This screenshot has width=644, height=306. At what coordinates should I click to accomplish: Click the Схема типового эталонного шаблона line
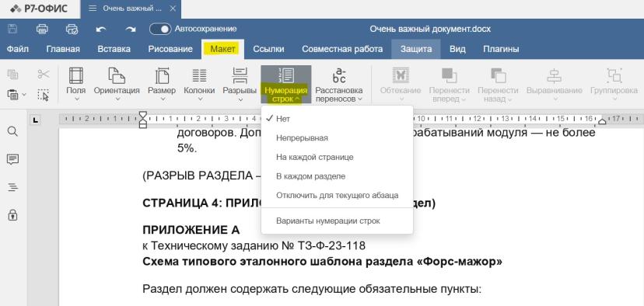pyautogui.click(x=323, y=261)
